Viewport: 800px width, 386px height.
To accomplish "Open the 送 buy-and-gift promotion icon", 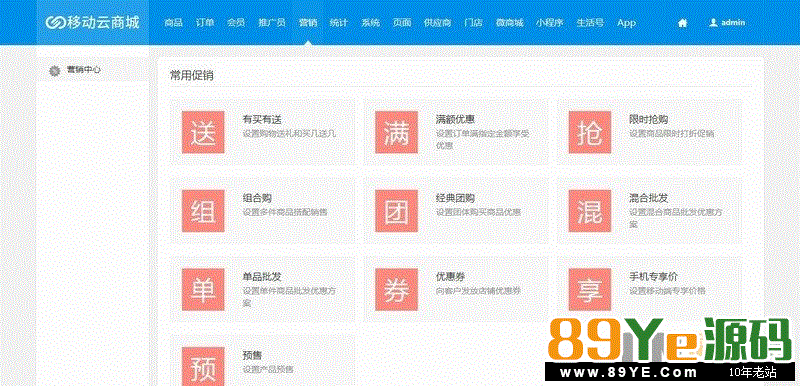I will 203,132.
